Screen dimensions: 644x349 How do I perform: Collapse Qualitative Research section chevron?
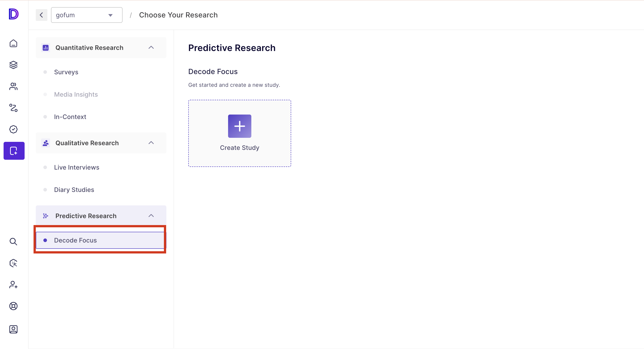pos(151,143)
